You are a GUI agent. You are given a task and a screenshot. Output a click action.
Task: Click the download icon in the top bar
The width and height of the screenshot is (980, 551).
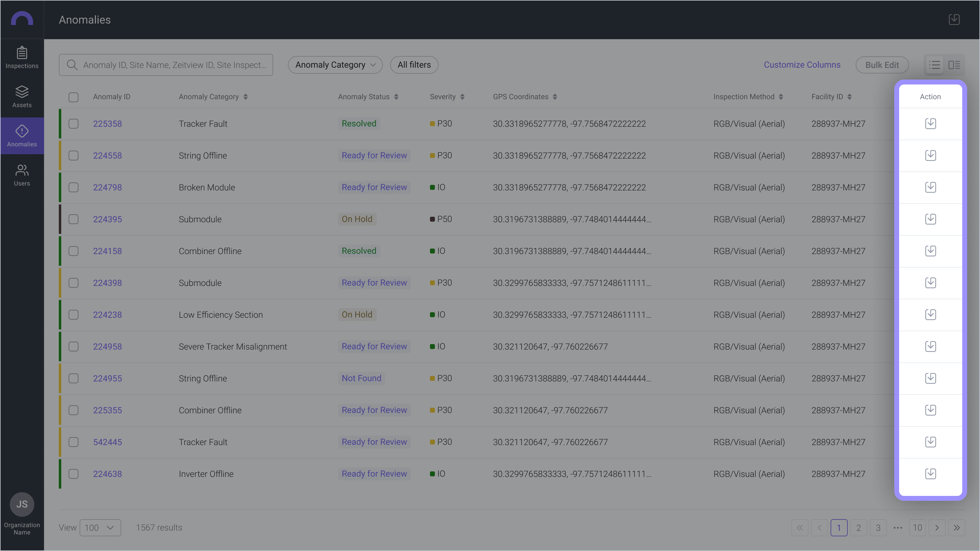pos(954,19)
